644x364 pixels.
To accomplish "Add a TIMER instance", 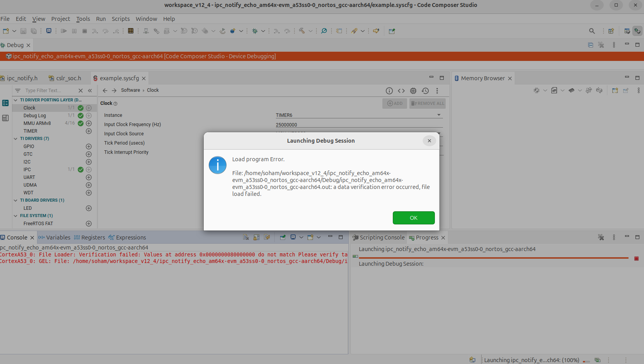I will pyautogui.click(x=89, y=131).
